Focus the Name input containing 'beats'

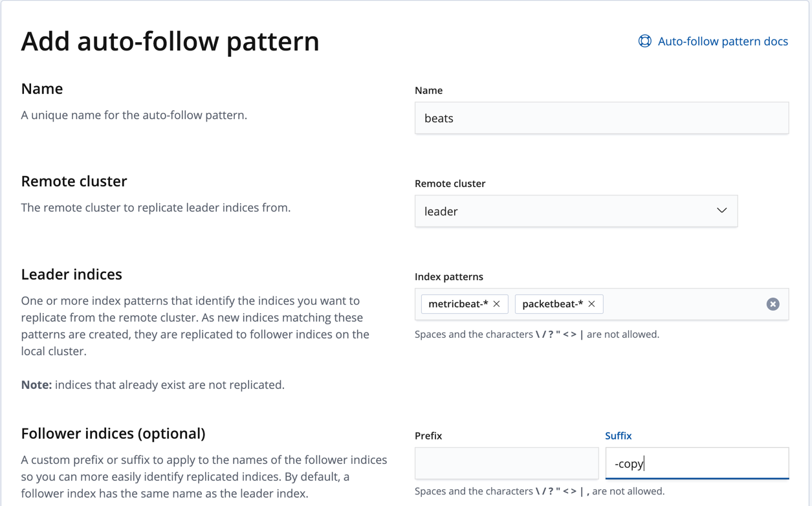(602, 118)
